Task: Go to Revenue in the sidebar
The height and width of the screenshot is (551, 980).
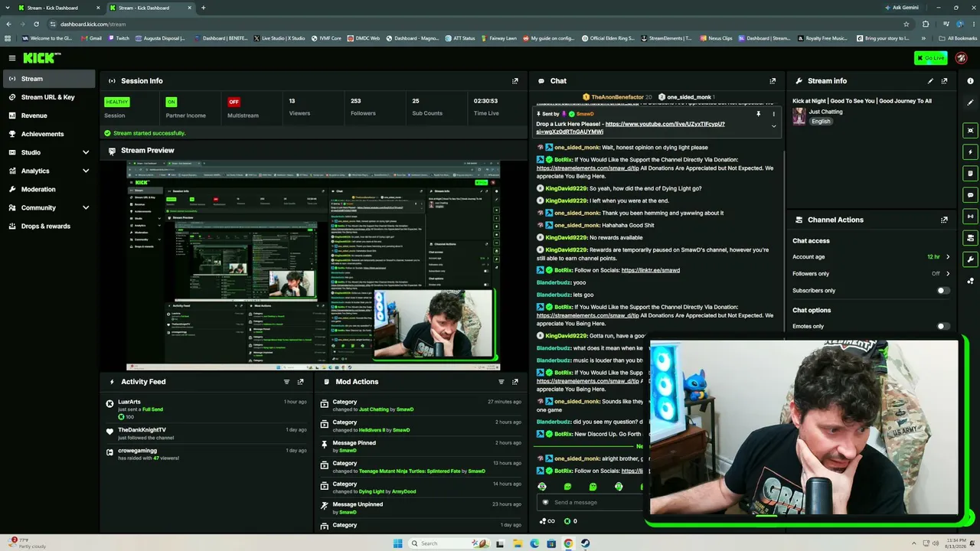Action: tap(49, 116)
